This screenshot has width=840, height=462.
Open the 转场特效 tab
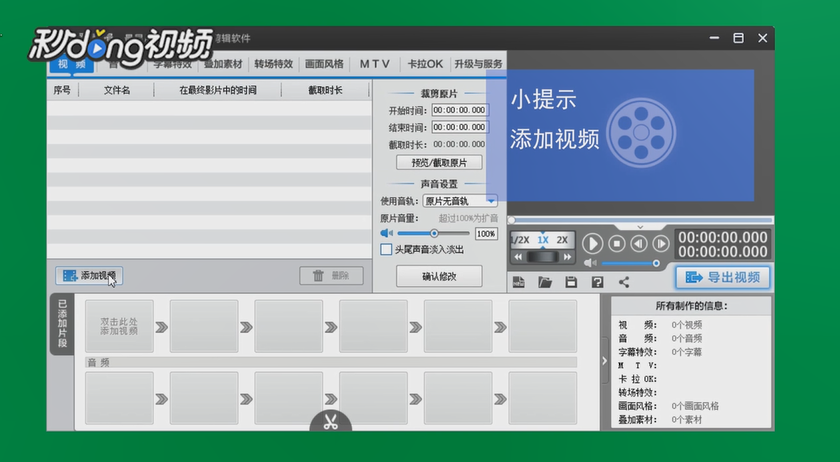point(273,64)
